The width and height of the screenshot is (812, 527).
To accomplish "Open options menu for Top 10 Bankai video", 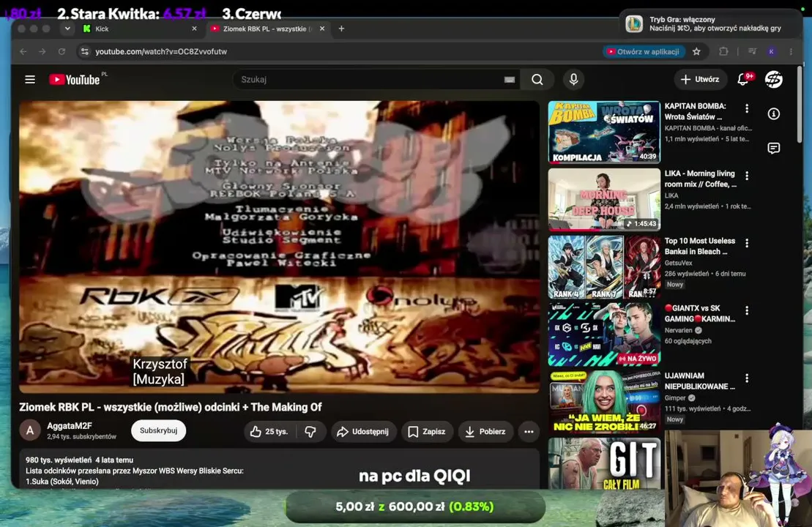I will 747,243.
